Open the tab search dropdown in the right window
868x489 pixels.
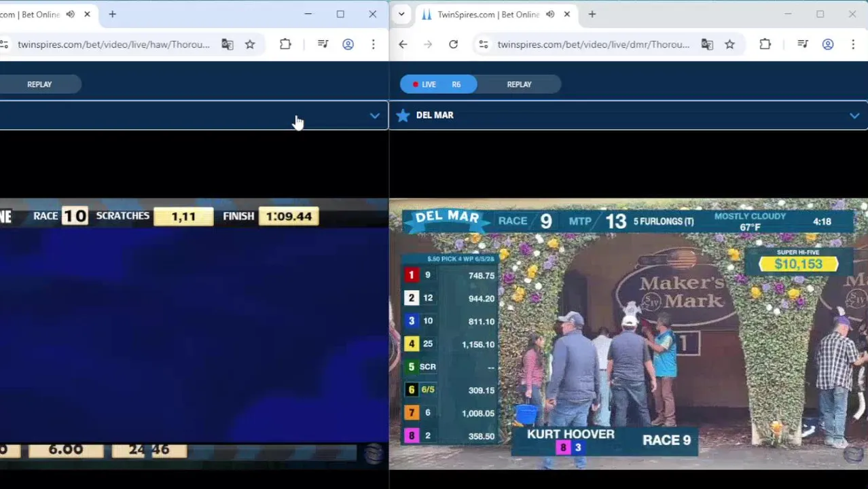pyautogui.click(x=401, y=14)
